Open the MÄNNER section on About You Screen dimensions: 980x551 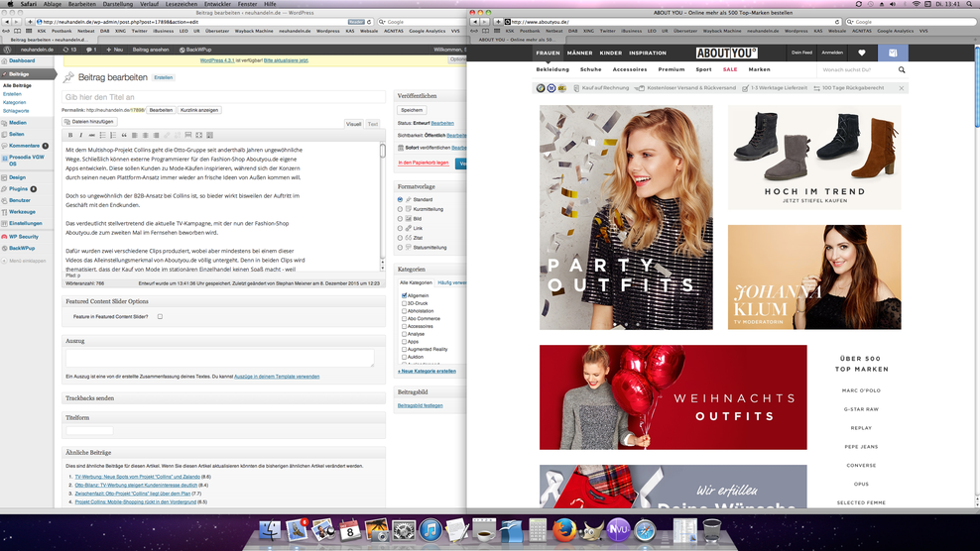pyautogui.click(x=579, y=54)
